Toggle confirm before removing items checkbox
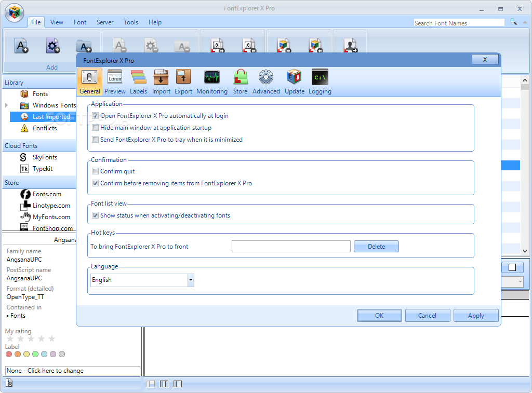532x393 pixels. tap(96, 183)
